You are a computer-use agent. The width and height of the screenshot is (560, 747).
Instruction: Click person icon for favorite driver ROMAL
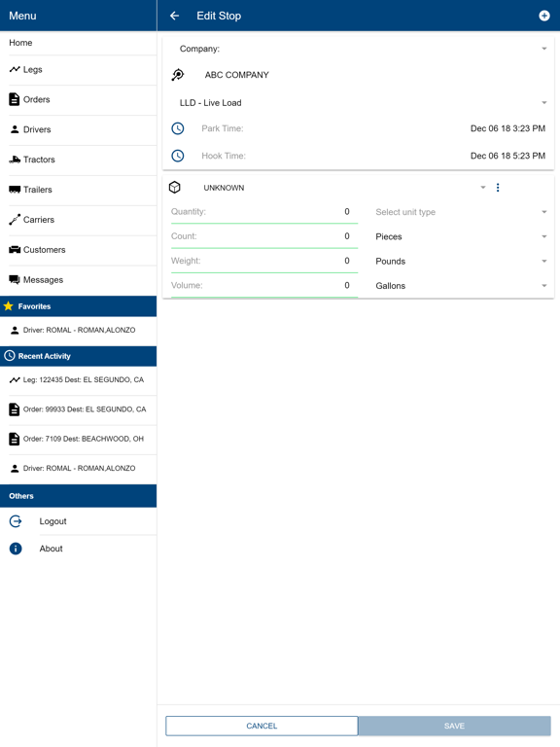(15, 330)
